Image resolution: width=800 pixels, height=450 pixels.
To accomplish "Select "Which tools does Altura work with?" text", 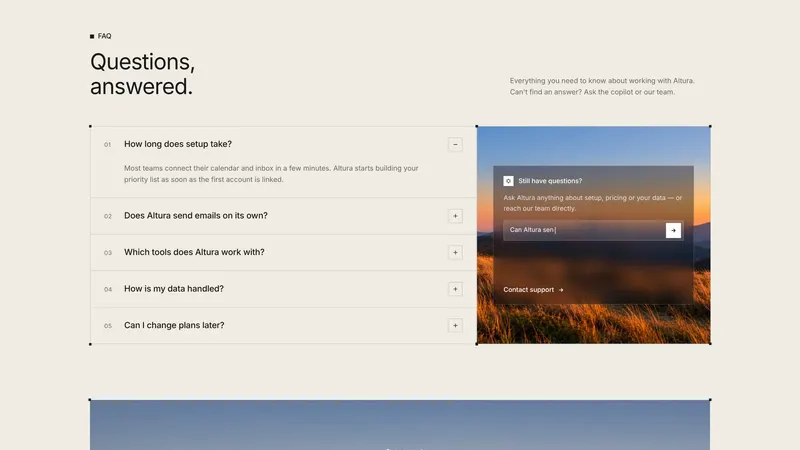I will click(x=194, y=252).
